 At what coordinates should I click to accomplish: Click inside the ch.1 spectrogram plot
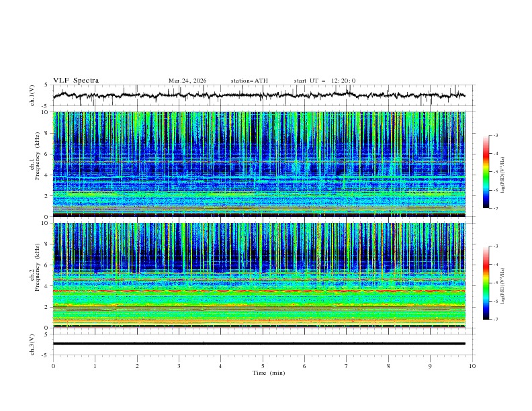point(262,165)
